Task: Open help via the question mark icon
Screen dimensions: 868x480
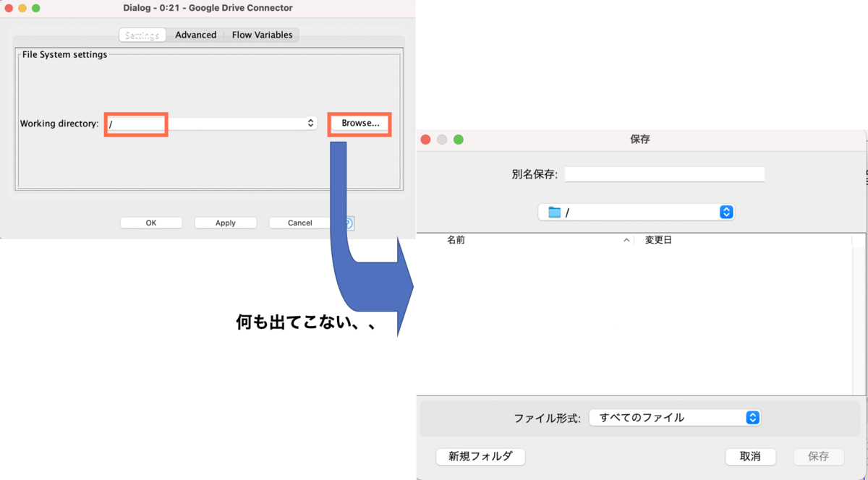Action: [x=348, y=223]
